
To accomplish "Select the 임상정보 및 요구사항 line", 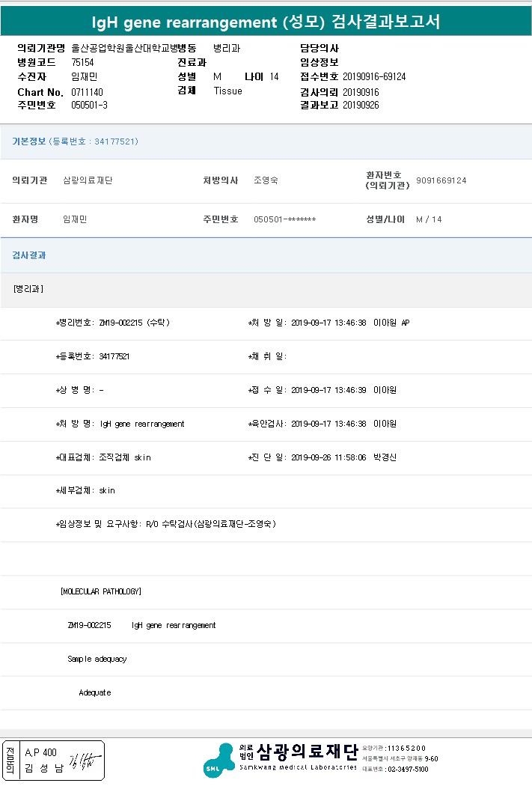I will click(166, 524).
